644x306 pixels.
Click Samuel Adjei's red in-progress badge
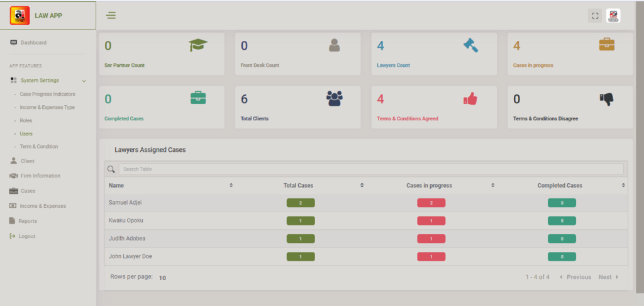point(431,203)
